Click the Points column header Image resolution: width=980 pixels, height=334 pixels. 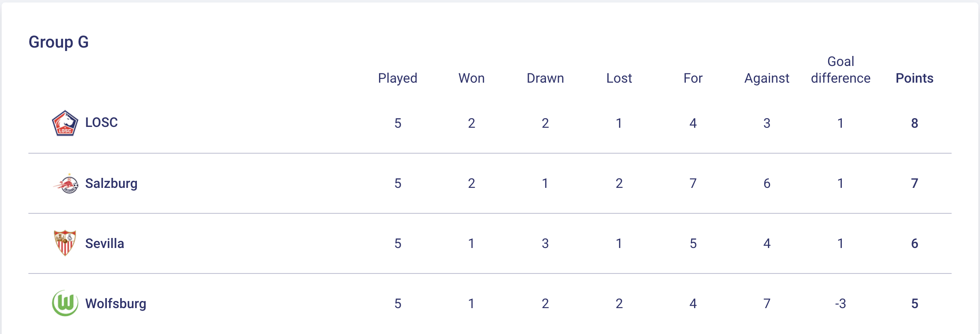pos(914,78)
